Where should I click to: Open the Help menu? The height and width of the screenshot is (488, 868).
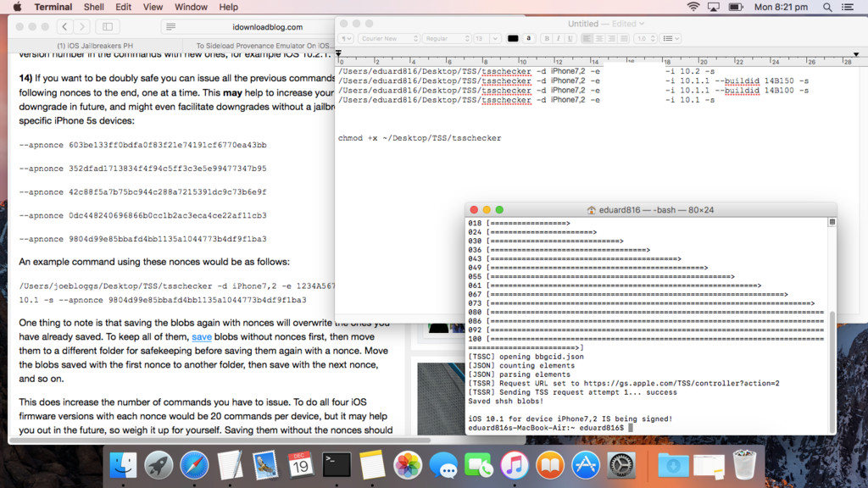tap(228, 7)
